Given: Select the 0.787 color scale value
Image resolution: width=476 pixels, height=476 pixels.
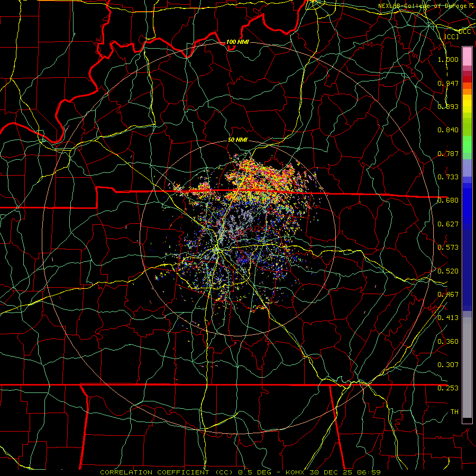Looking at the screenshot, I should point(448,153).
